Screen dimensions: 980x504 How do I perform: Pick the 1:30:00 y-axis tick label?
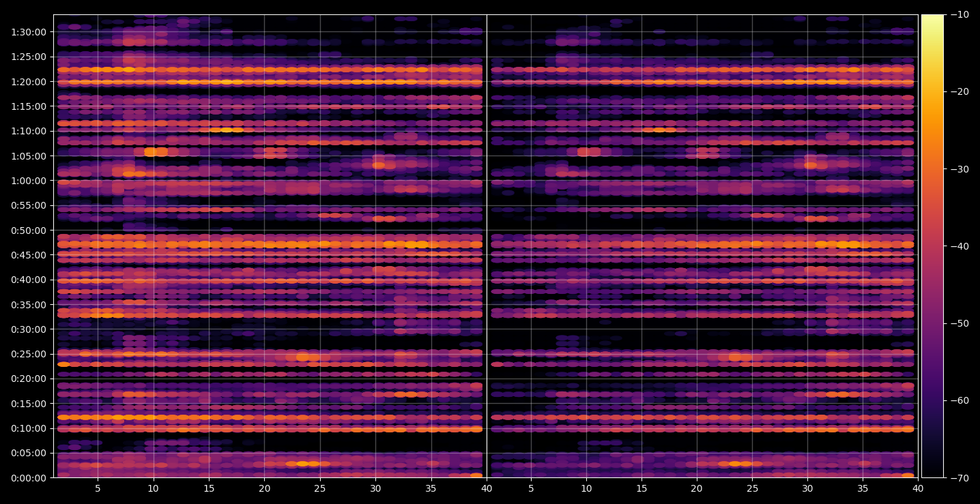click(x=29, y=32)
